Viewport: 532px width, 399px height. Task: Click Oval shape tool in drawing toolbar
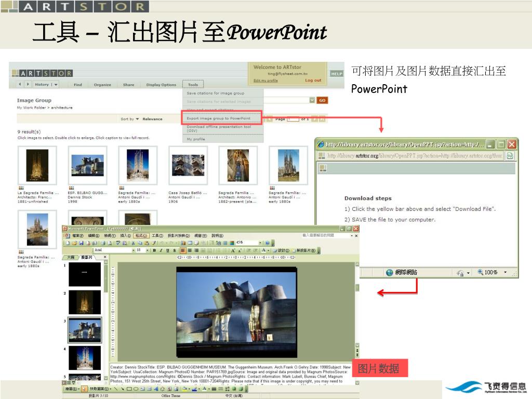pyautogui.click(x=136, y=389)
